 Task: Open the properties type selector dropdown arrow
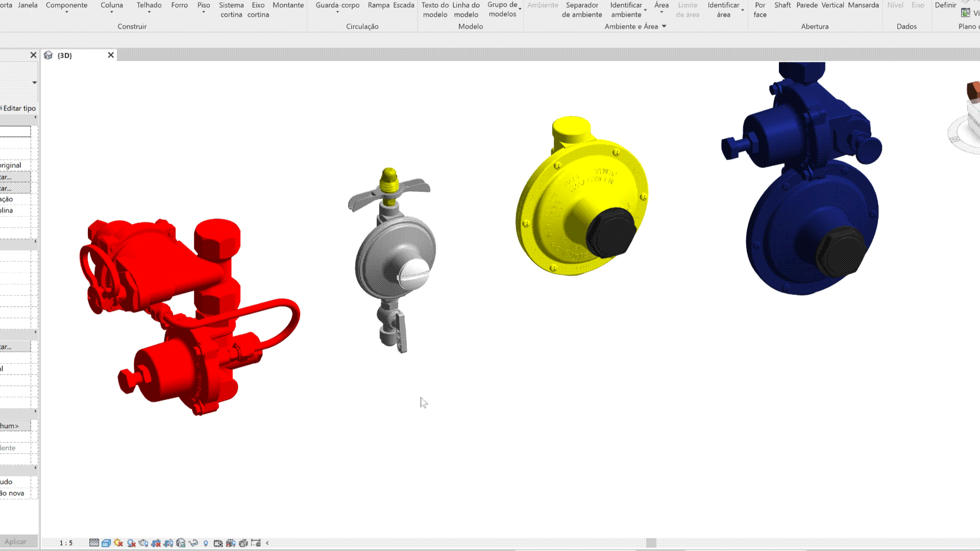tap(34, 83)
